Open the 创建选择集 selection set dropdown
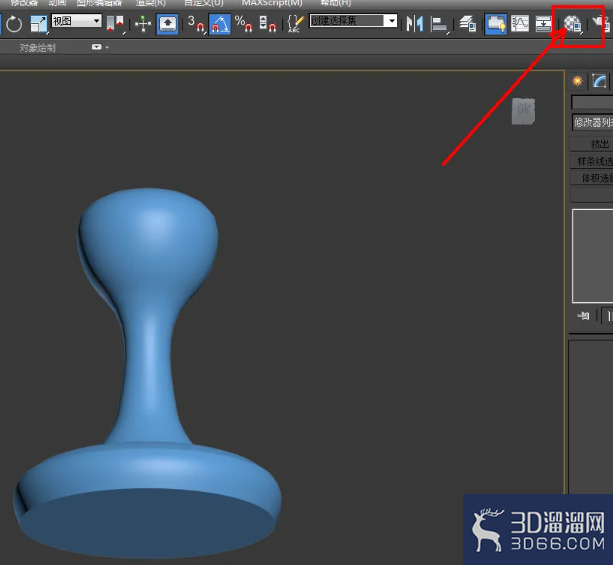This screenshot has width=613, height=565. (x=353, y=21)
